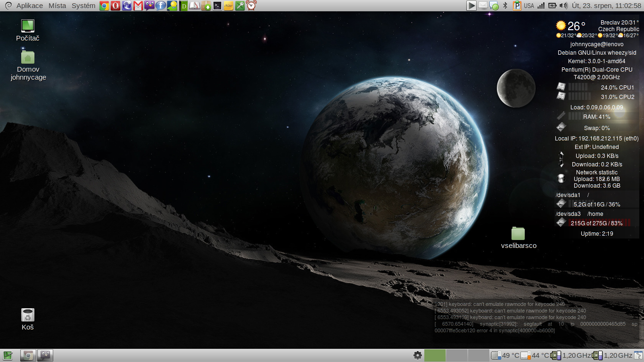Open the Místa menu

coord(57,6)
